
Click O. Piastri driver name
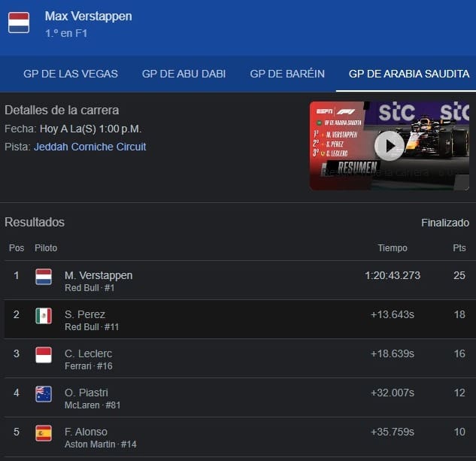[86, 393]
